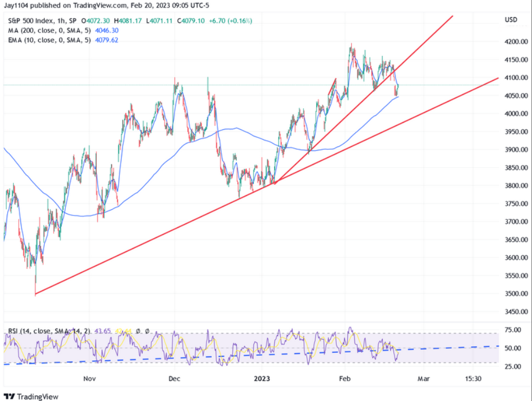Screen dimensions: 532x401
Task: Click the open value O4072.30
Action: [96, 20]
